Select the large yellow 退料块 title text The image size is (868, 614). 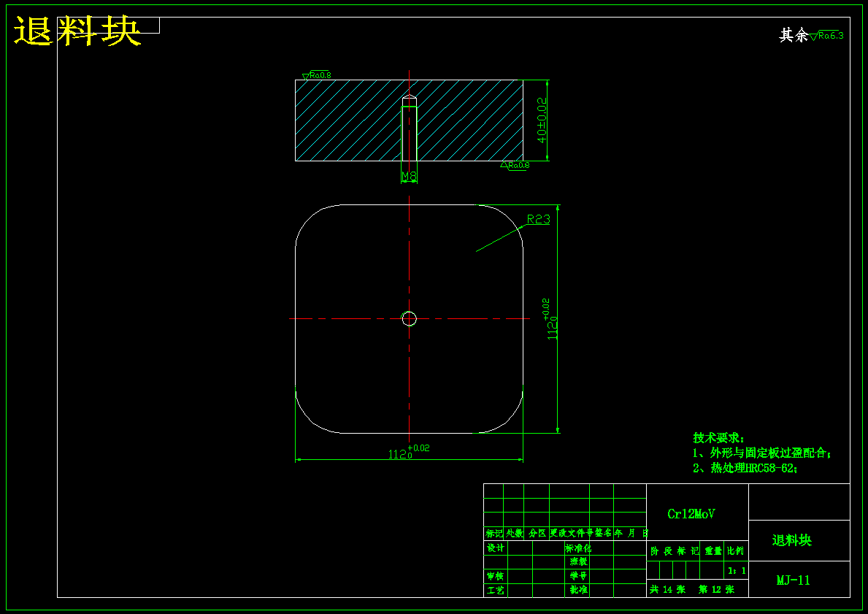tap(77, 31)
